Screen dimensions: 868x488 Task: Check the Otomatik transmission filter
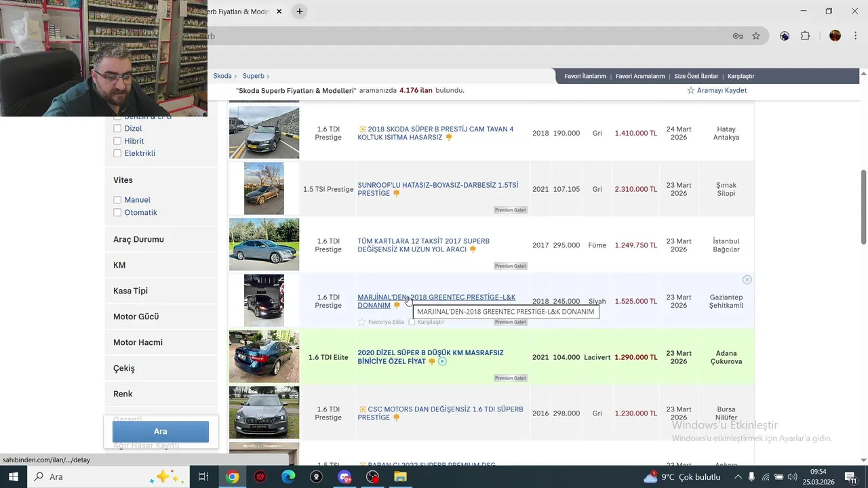[x=117, y=212]
